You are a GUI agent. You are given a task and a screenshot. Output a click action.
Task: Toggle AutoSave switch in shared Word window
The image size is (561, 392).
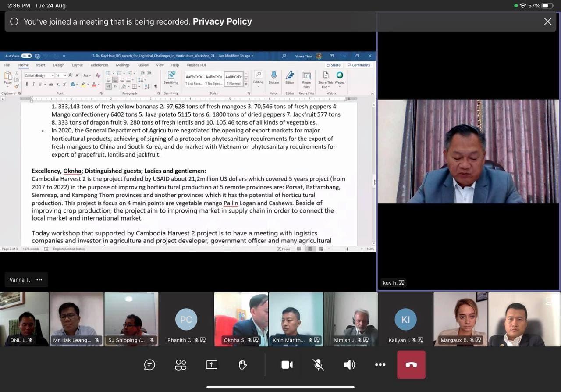[26, 56]
